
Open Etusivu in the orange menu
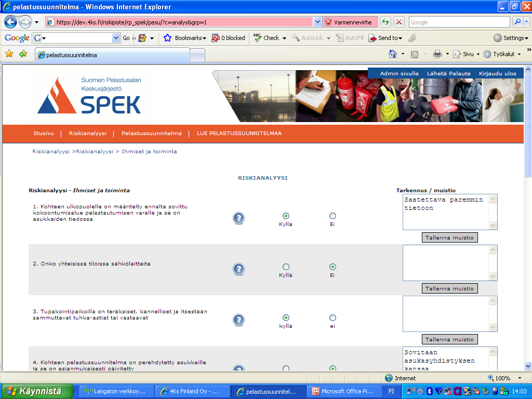(44, 134)
